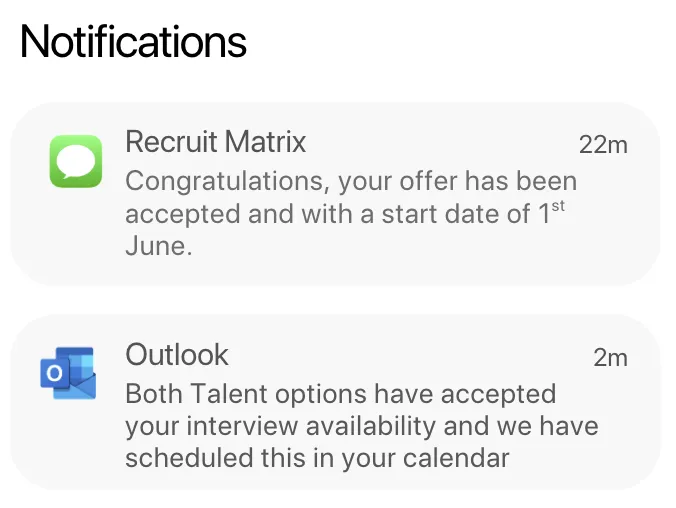Click the Notifications heading
Image resolution: width=676 pixels, height=508 pixels.
click(x=133, y=43)
